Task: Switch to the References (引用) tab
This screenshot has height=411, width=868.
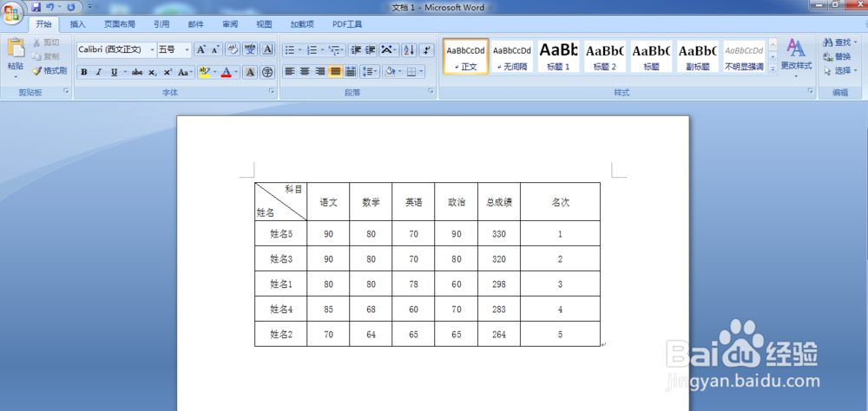Action: coord(161,23)
